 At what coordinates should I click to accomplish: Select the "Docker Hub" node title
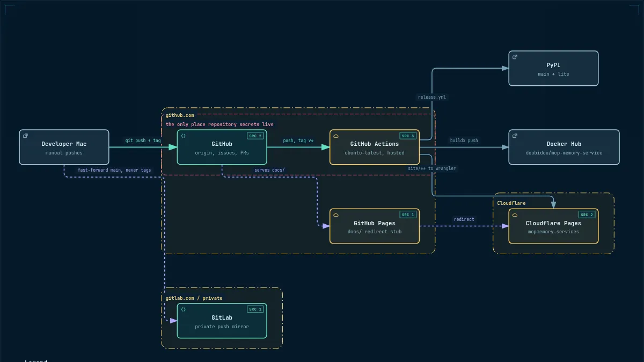[x=564, y=144]
